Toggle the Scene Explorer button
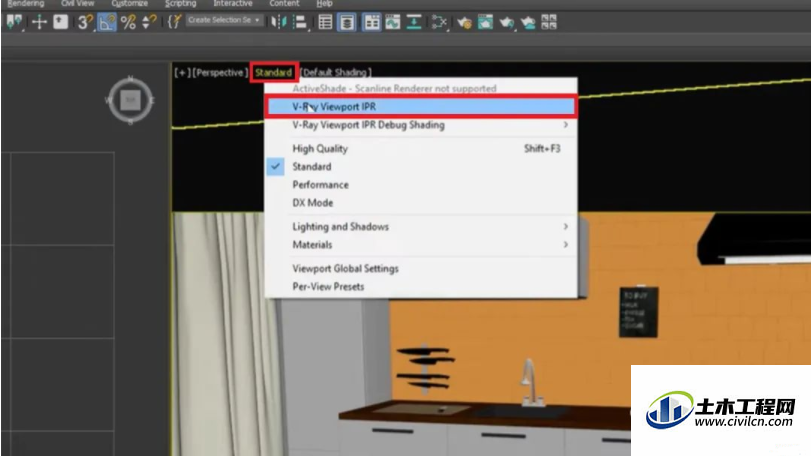This screenshot has width=812, height=456. 325,22
